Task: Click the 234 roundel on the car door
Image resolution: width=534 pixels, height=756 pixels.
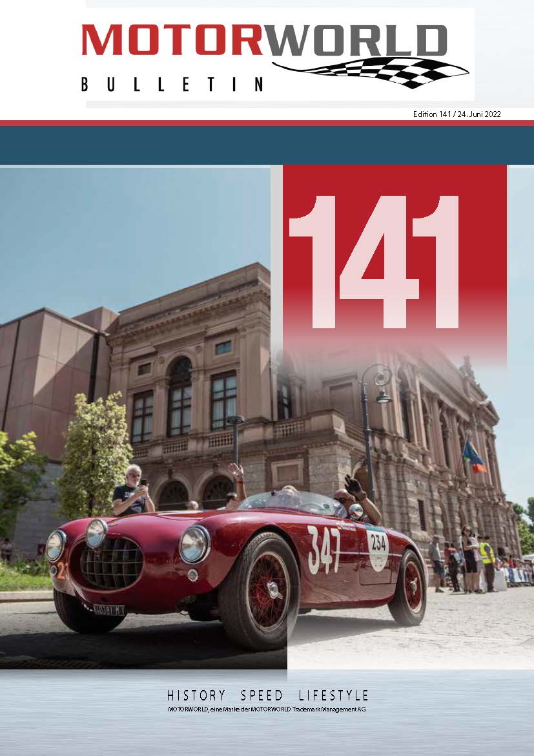Action: pyautogui.click(x=378, y=548)
